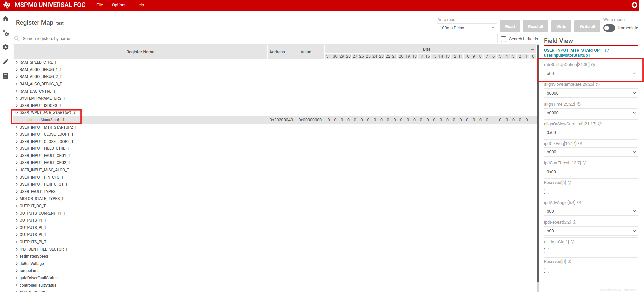Expand the USER_INPUT_CLOSE_LOOP1_T register group
The height and width of the screenshot is (292, 644).
tap(17, 134)
